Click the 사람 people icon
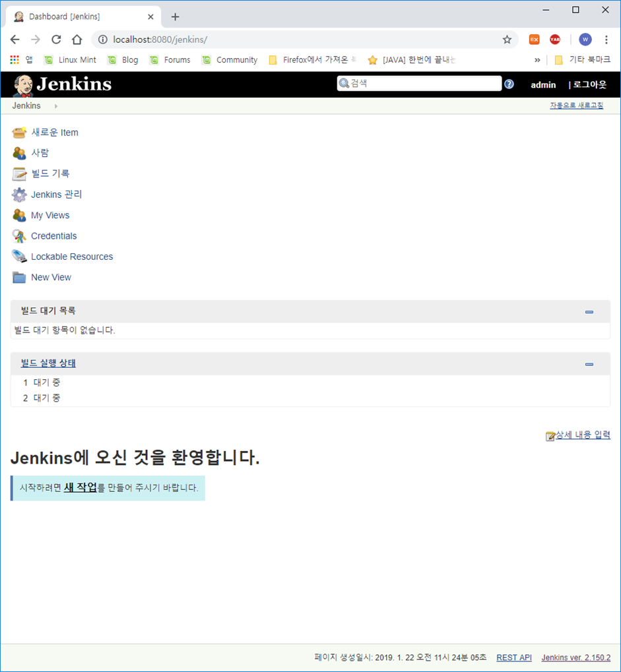Viewport: 621px width, 672px height. pyautogui.click(x=19, y=153)
